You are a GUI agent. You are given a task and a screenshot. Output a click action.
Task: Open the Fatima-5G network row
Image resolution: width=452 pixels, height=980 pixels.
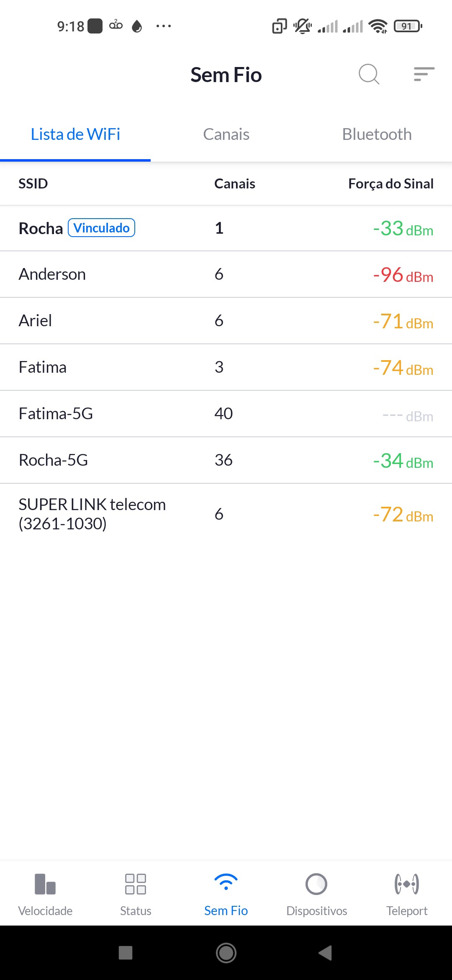[x=56, y=414]
